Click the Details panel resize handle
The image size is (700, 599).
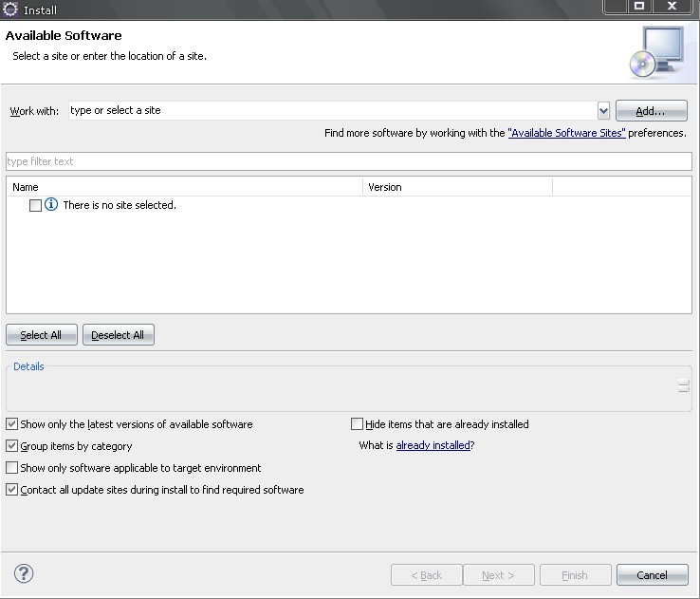pos(683,385)
